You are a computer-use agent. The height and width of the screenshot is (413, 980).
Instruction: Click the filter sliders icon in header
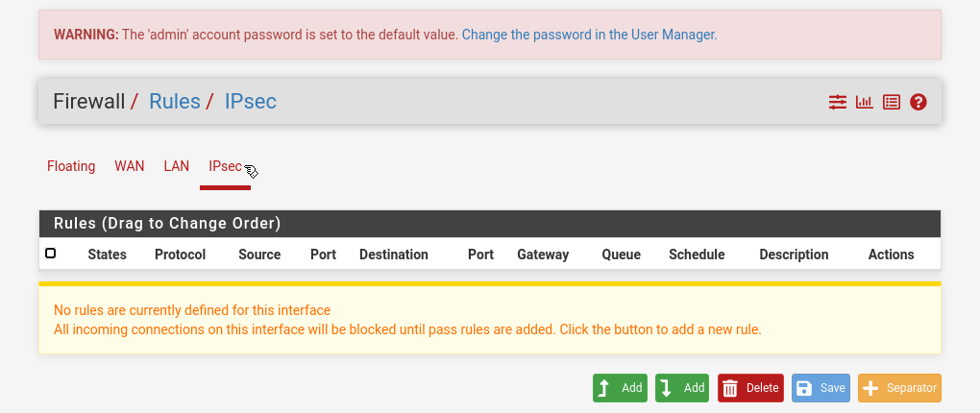click(838, 102)
